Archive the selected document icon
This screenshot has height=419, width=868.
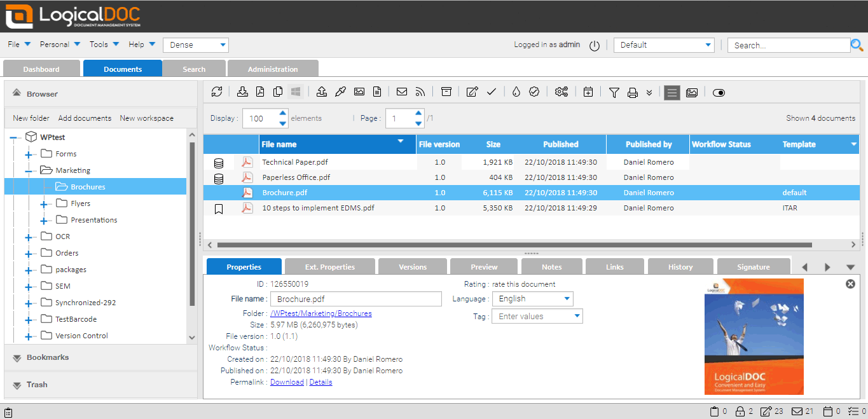[446, 92]
